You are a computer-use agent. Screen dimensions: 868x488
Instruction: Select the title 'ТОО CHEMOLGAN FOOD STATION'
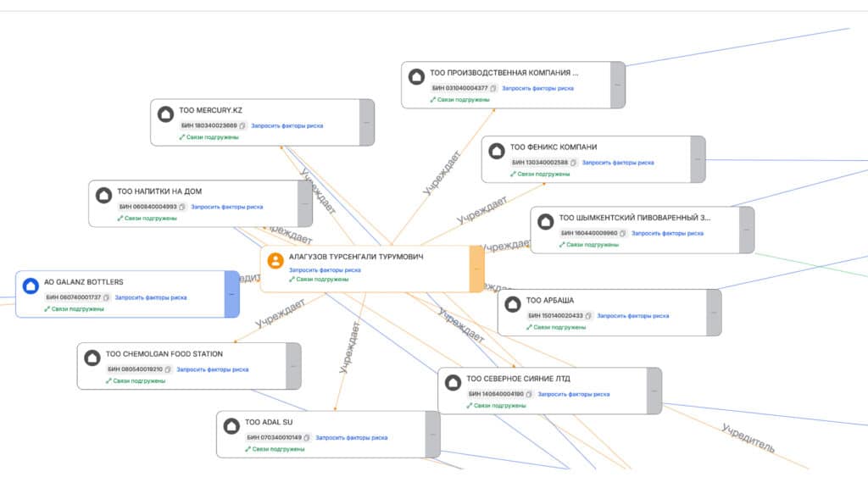pos(164,353)
